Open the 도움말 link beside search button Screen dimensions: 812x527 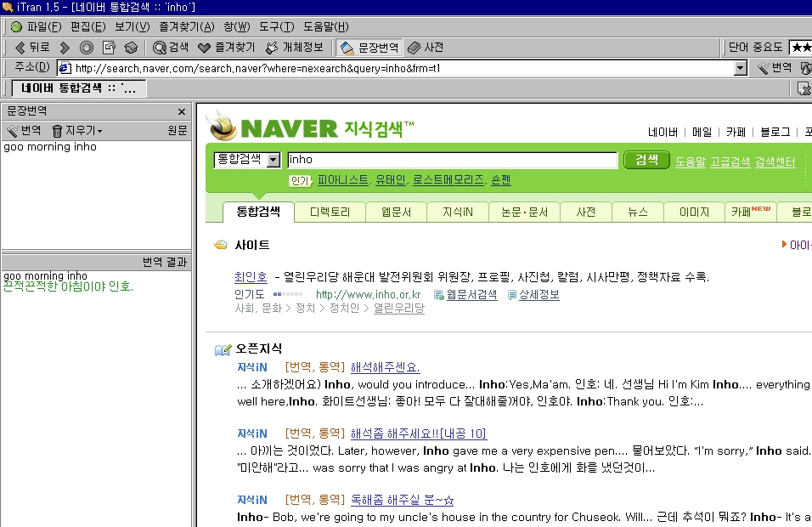[691, 161]
